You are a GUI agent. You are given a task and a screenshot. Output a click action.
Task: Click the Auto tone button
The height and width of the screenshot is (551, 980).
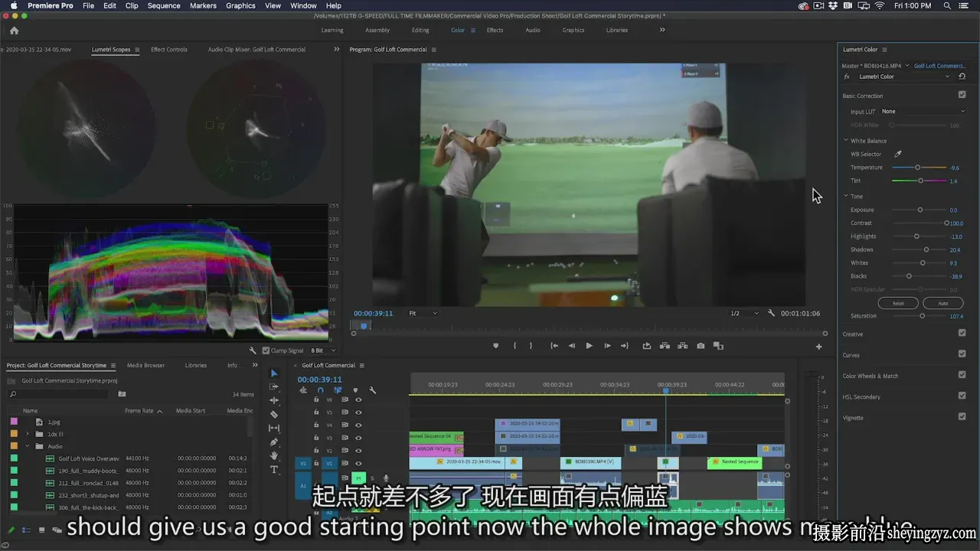pos(942,303)
